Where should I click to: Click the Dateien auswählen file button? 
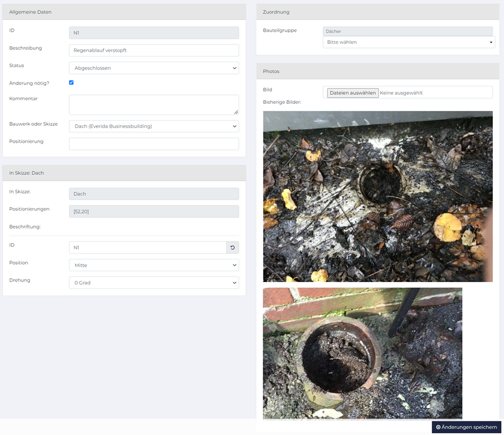point(353,93)
